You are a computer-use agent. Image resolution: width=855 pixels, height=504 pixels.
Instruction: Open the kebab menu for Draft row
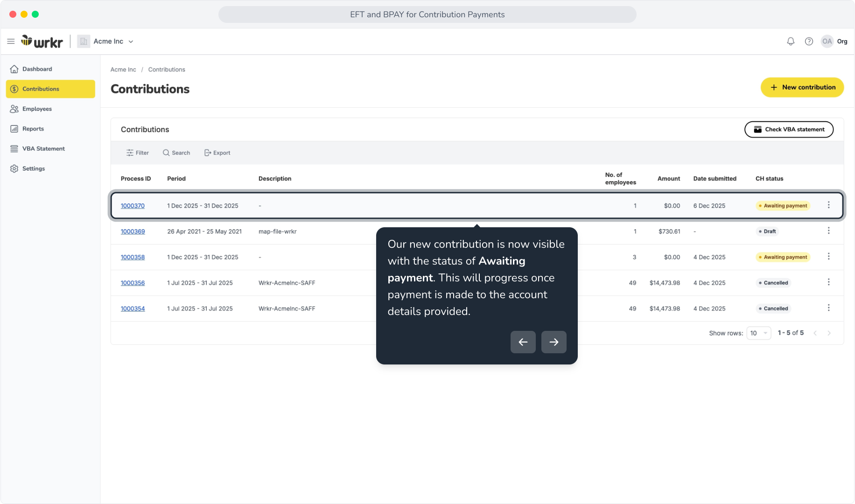[x=829, y=231]
